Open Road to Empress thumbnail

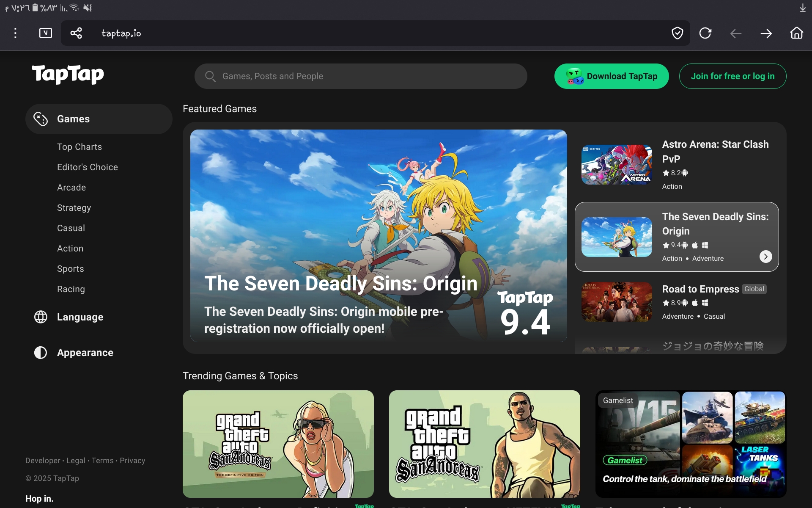click(x=617, y=302)
